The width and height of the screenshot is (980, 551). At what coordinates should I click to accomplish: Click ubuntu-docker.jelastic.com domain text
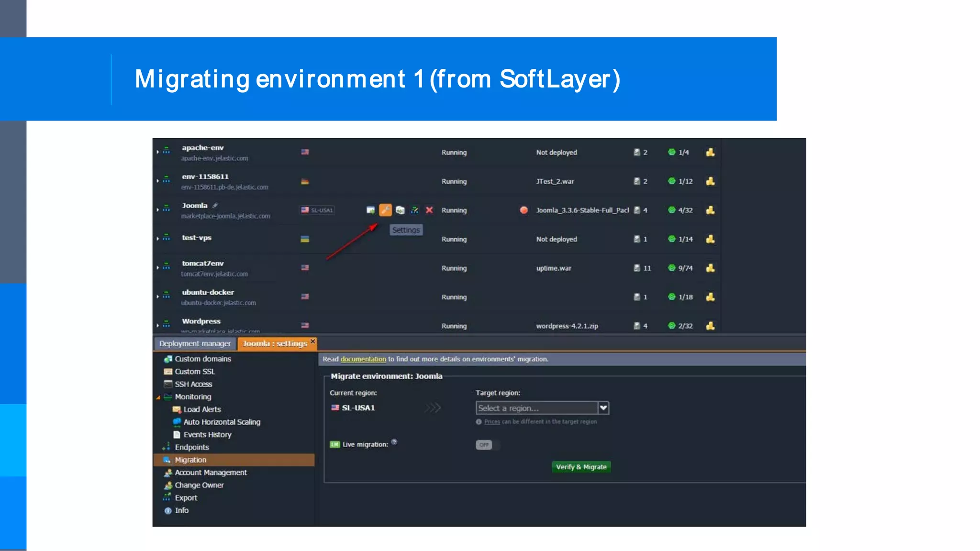coord(218,303)
